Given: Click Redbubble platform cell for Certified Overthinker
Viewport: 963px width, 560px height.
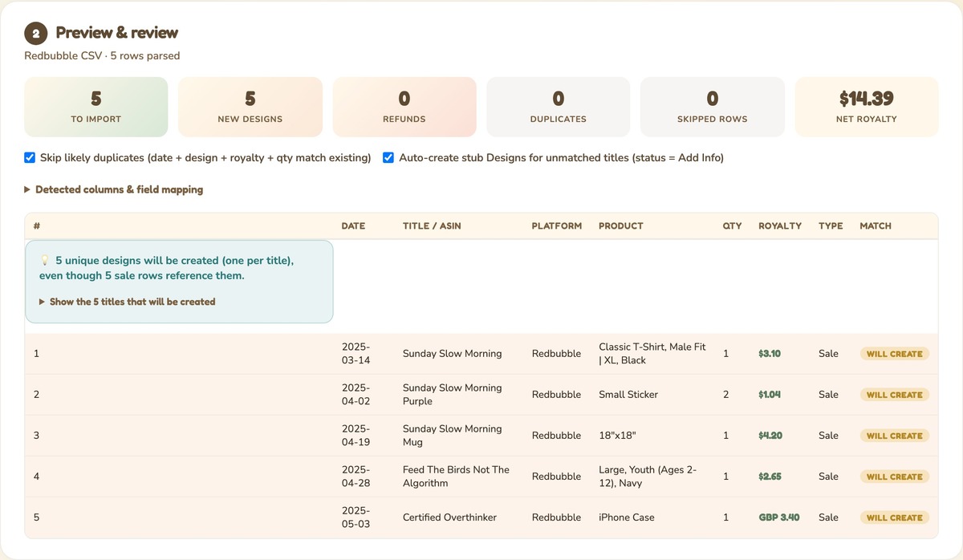Looking at the screenshot, I should click(x=556, y=517).
